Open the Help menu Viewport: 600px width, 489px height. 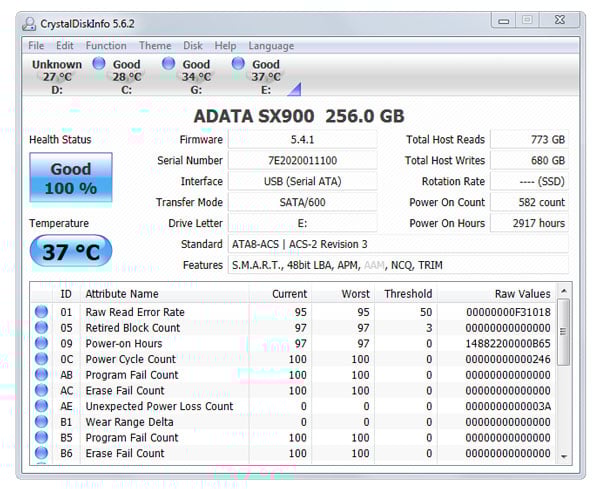pyautogui.click(x=225, y=46)
